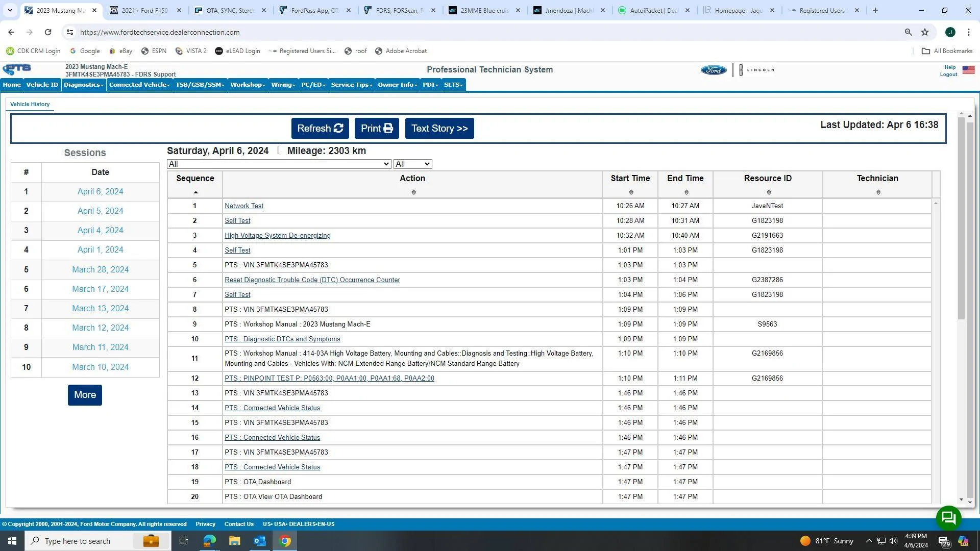Open the Service Tips menu
980x551 pixels.
352,85
